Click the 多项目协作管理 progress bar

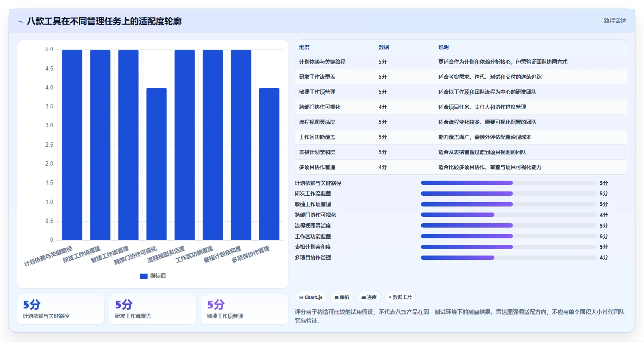[509, 258]
